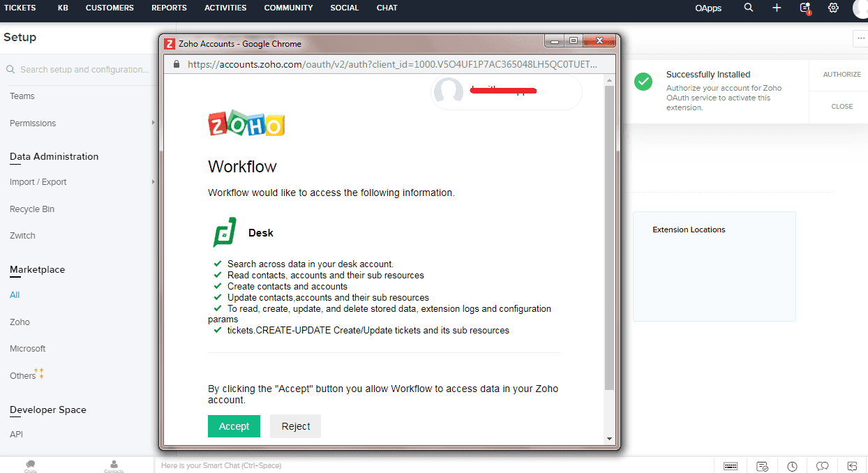The width and height of the screenshot is (868, 473).
Task: Open the setup gear icon
Action: pos(833,8)
